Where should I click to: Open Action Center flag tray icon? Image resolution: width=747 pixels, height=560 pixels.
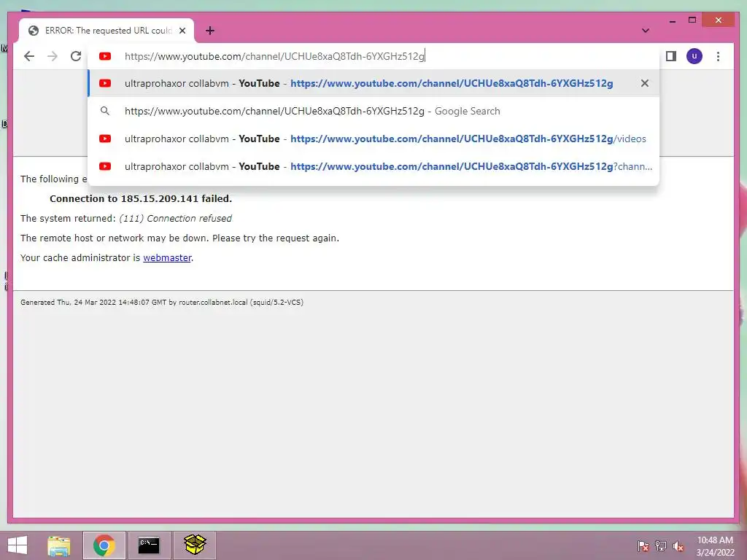click(643, 545)
